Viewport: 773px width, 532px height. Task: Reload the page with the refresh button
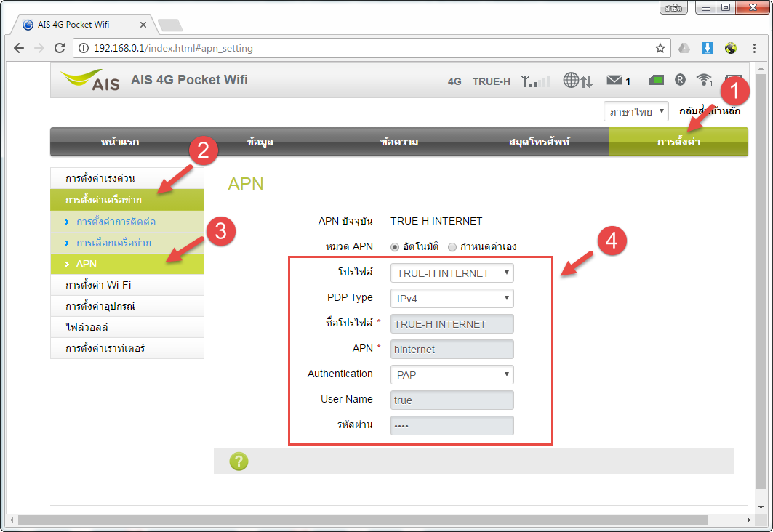(60, 49)
